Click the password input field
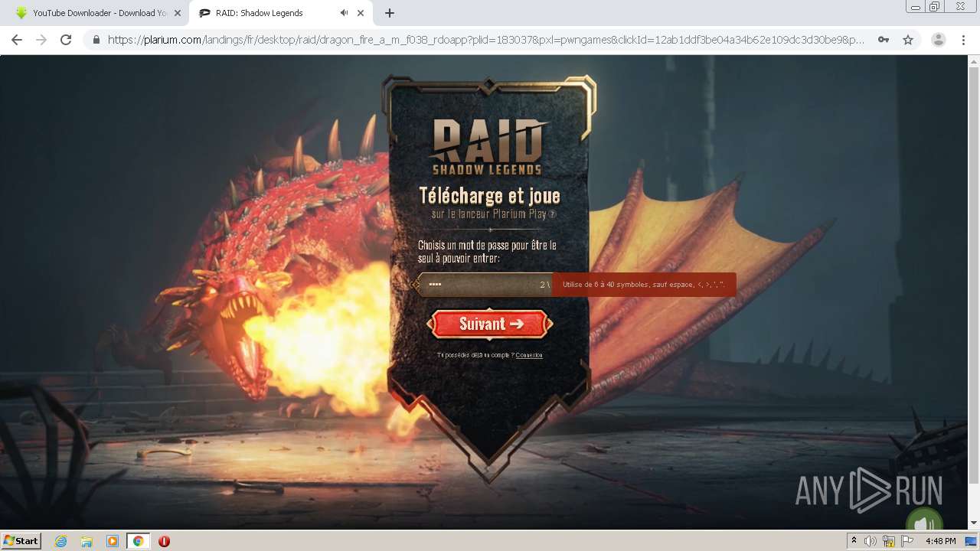The height and width of the screenshot is (551, 980). tap(483, 285)
